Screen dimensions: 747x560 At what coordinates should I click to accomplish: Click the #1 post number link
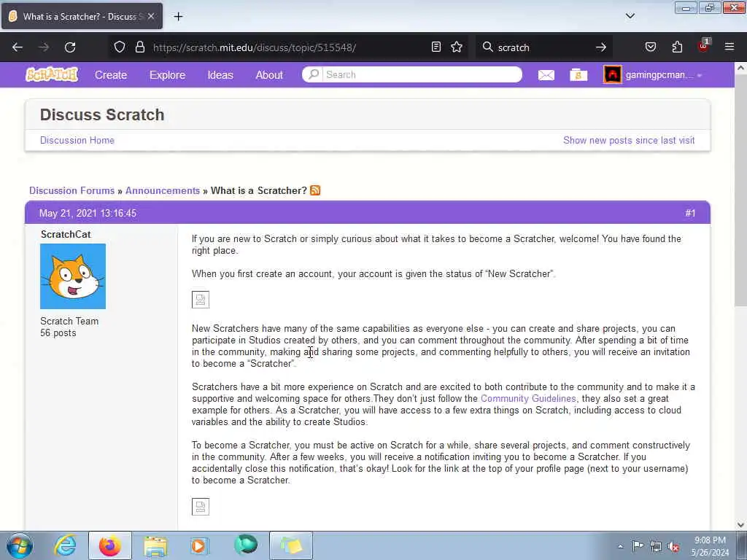pos(690,214)
